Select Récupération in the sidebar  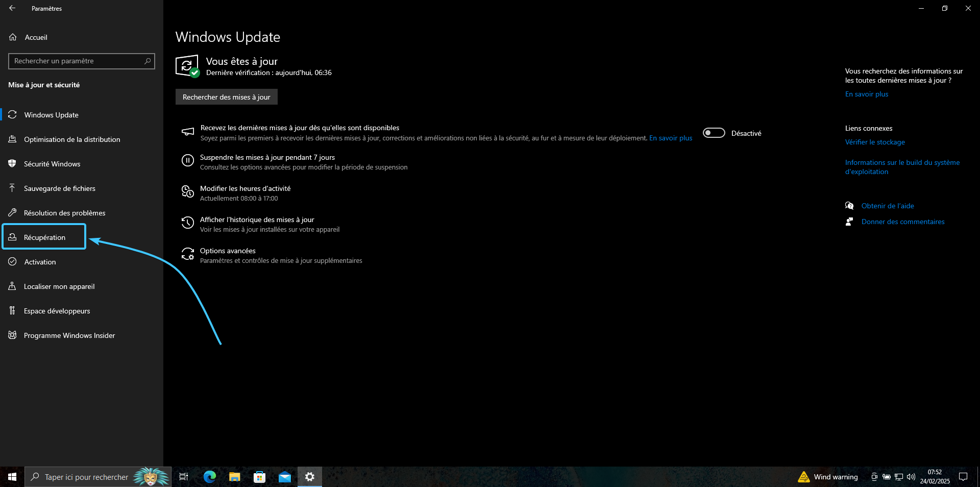[82, 237]
